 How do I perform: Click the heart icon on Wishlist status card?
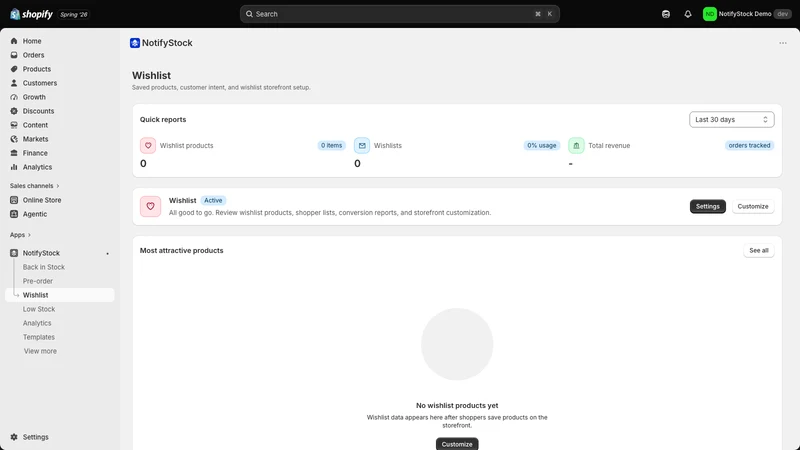tap(151, 206)
